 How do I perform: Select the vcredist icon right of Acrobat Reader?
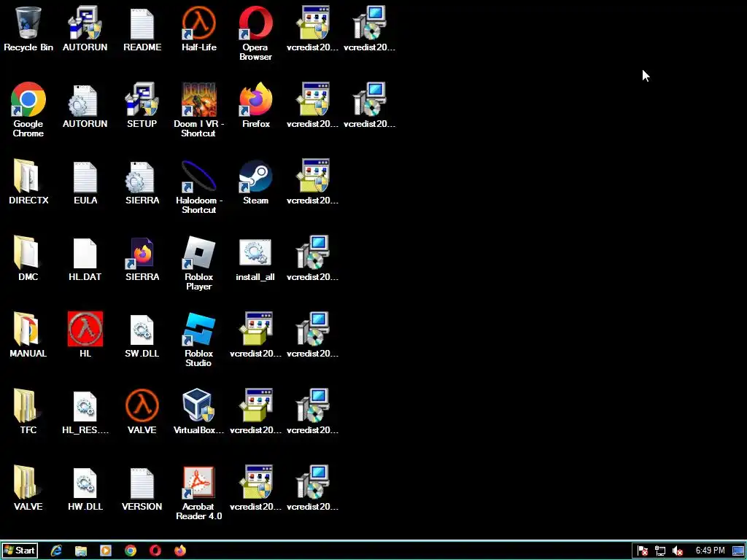pyautogui.click(x=255, y=488)
